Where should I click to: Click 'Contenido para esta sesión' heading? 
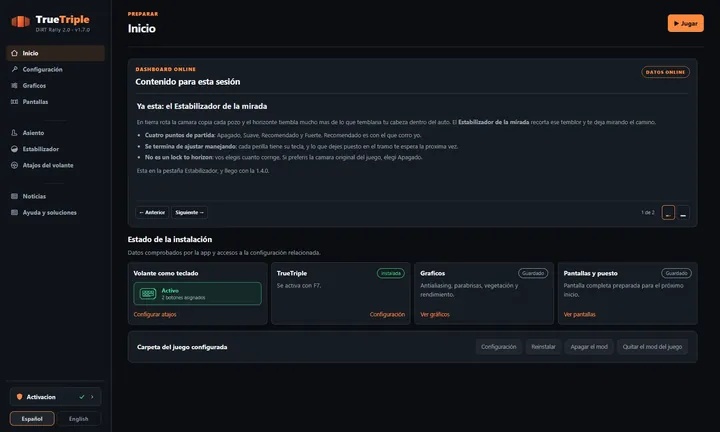click(x=187, y=82)
